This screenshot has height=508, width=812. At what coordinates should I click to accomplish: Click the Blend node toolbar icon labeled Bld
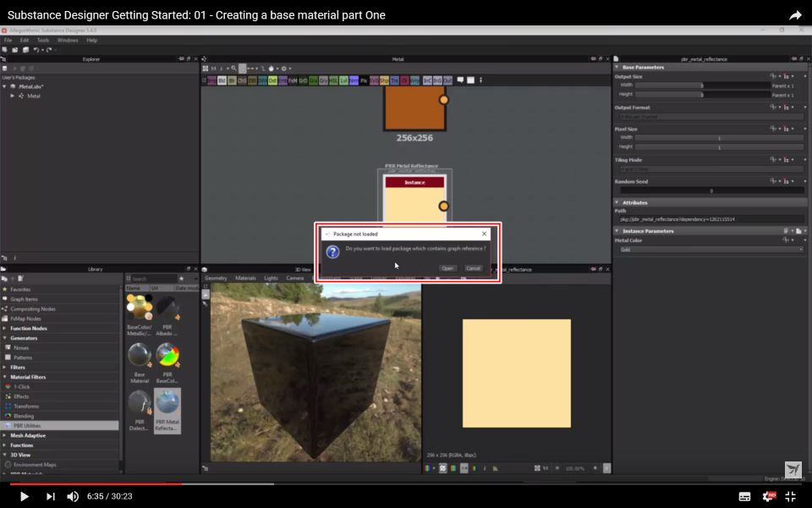[222, 81]
